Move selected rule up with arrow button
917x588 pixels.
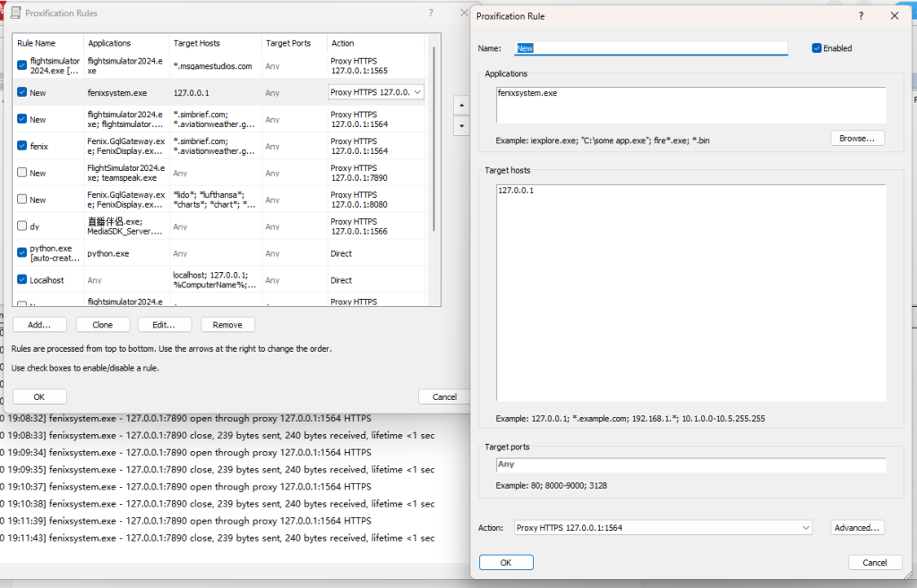461,105
